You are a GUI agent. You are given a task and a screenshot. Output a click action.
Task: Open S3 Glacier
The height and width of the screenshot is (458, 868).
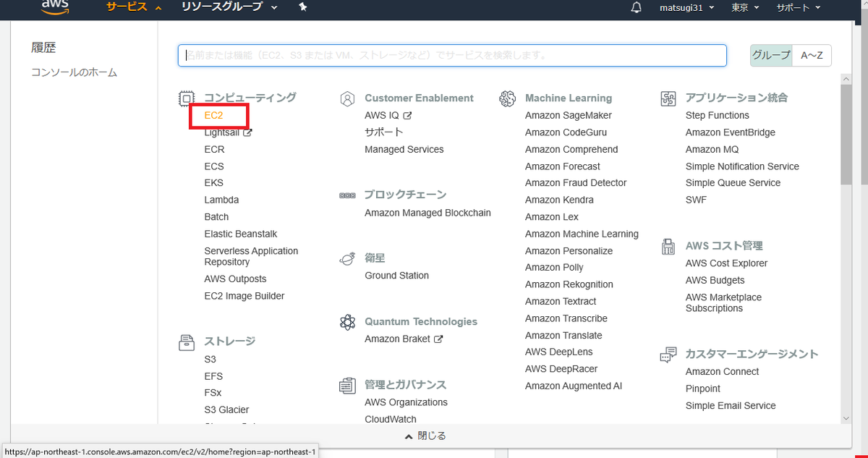226,410
